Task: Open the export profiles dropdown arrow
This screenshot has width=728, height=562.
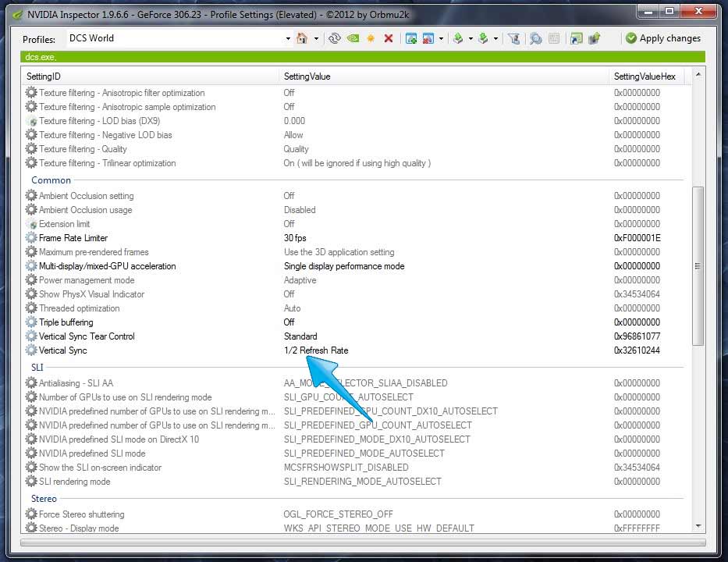Action: pos(471,38)
